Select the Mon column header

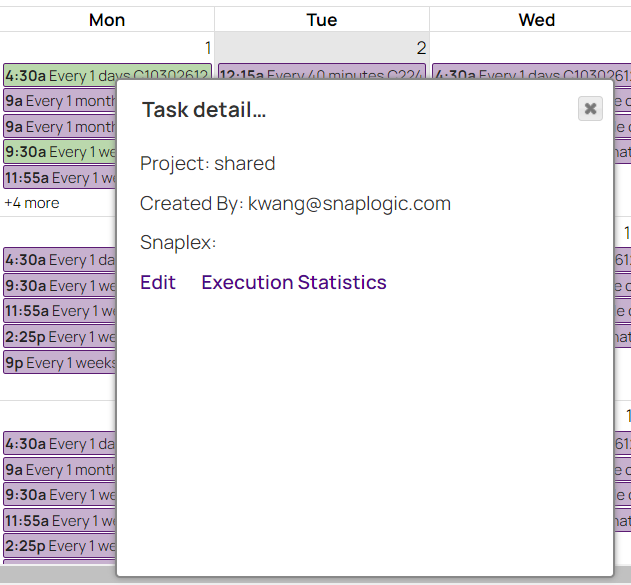(x=107, y=20)
